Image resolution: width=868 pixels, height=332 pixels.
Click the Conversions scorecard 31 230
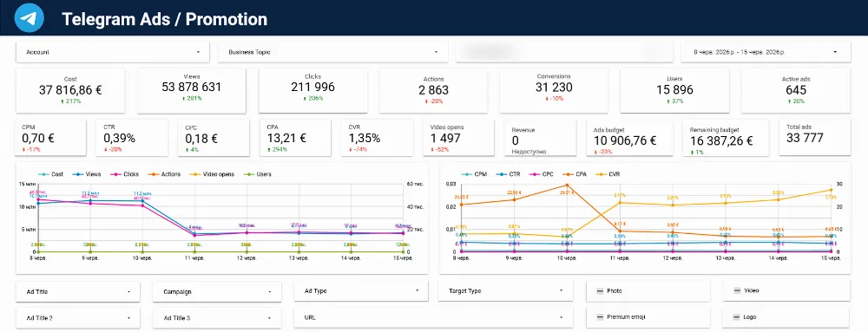pos(554,91)
